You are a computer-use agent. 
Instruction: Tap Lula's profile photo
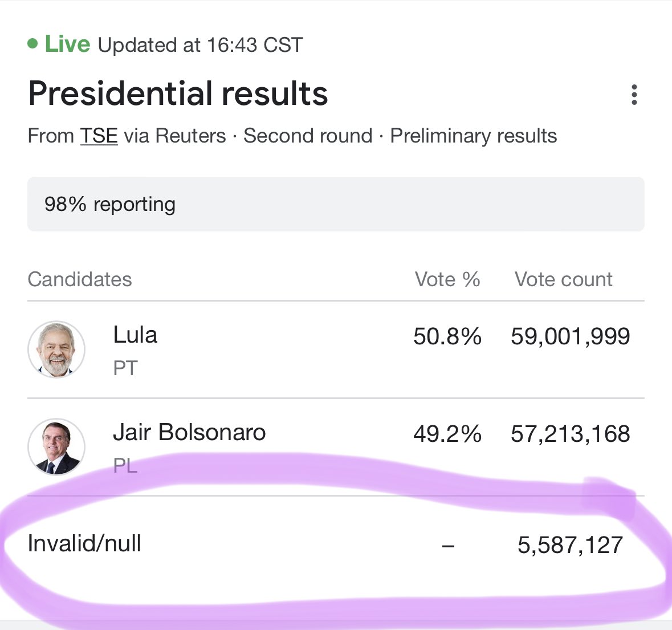(56, 349)
